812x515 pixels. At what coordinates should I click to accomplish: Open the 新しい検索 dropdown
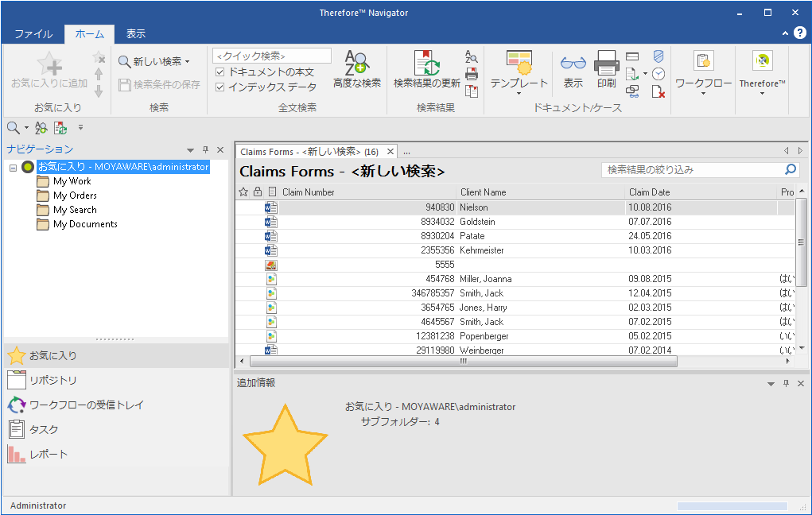point(187,61)
